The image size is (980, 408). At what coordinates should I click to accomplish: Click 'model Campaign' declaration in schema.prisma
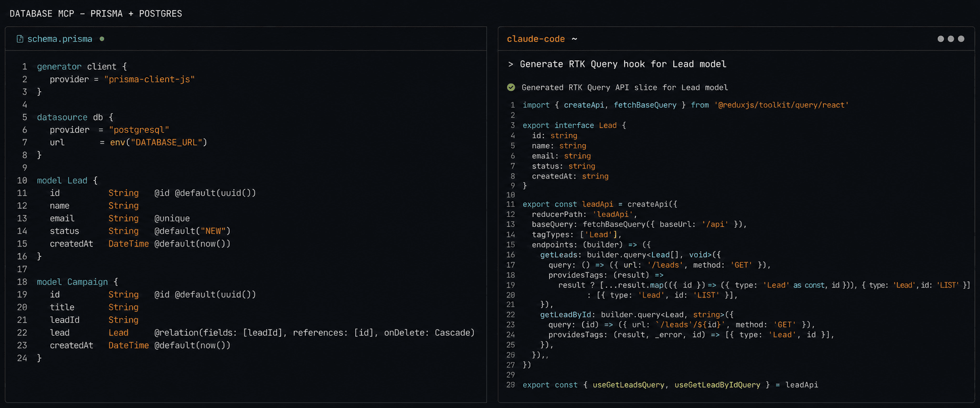72,282
